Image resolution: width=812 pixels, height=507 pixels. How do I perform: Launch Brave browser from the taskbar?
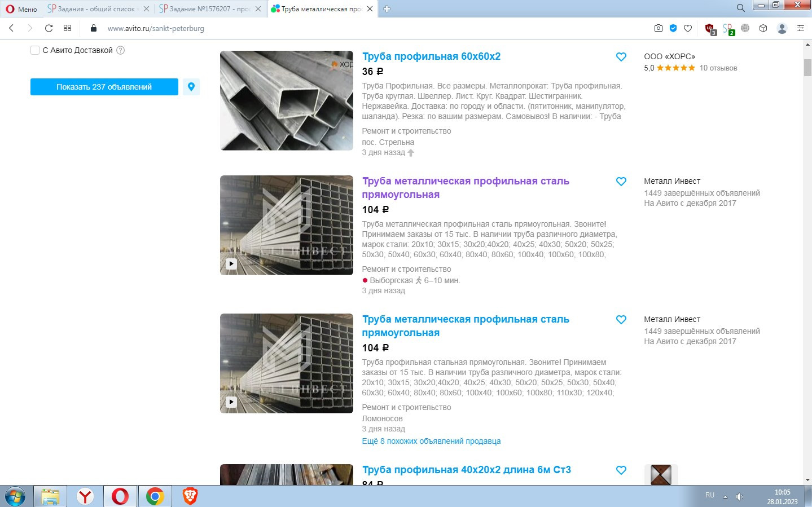click(x=190, y=496)
